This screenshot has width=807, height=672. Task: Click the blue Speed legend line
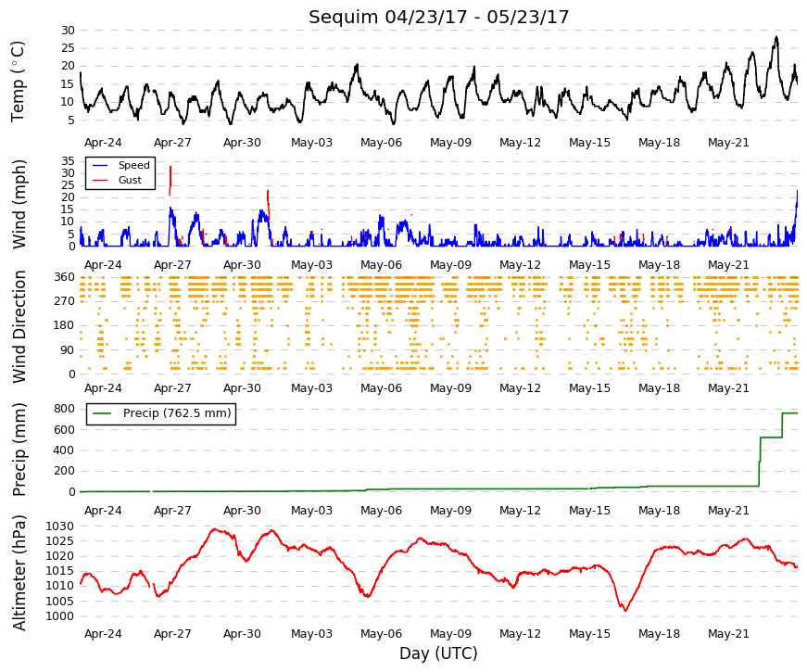point(100,165)
